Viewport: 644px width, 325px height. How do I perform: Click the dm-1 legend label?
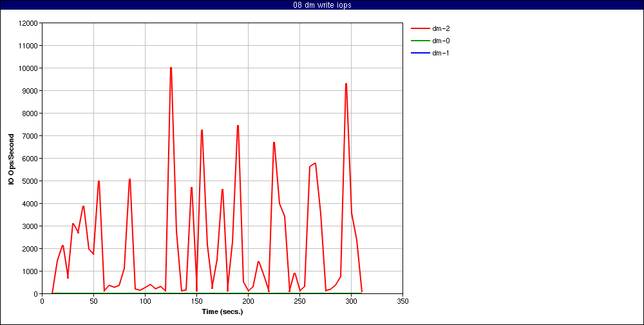tap(442, 53)
